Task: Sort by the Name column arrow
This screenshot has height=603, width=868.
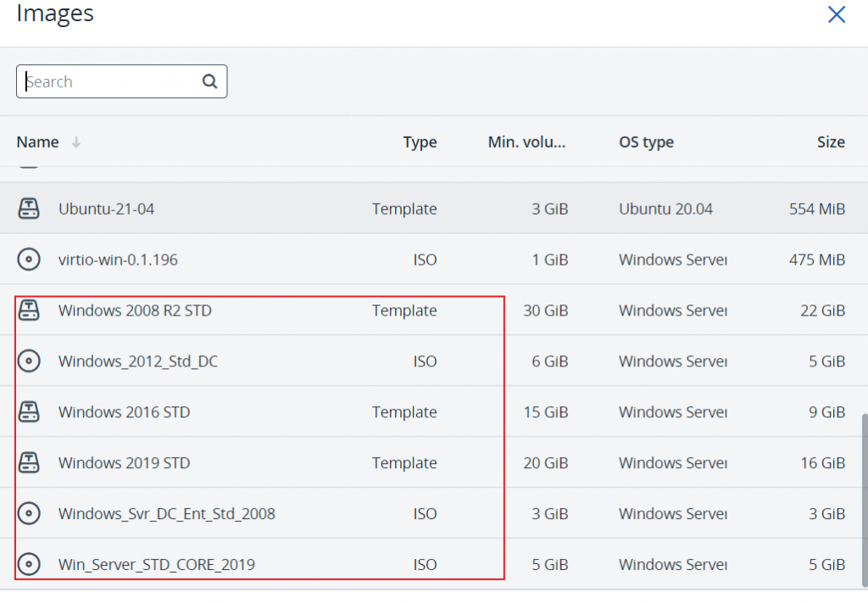Action: tap(75, 142)
